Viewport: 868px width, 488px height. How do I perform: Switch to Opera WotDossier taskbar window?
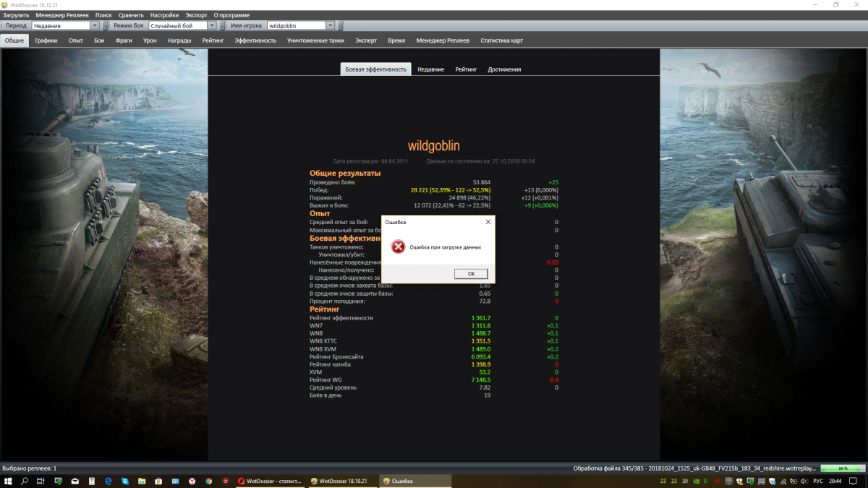click(x=270, y=481)
